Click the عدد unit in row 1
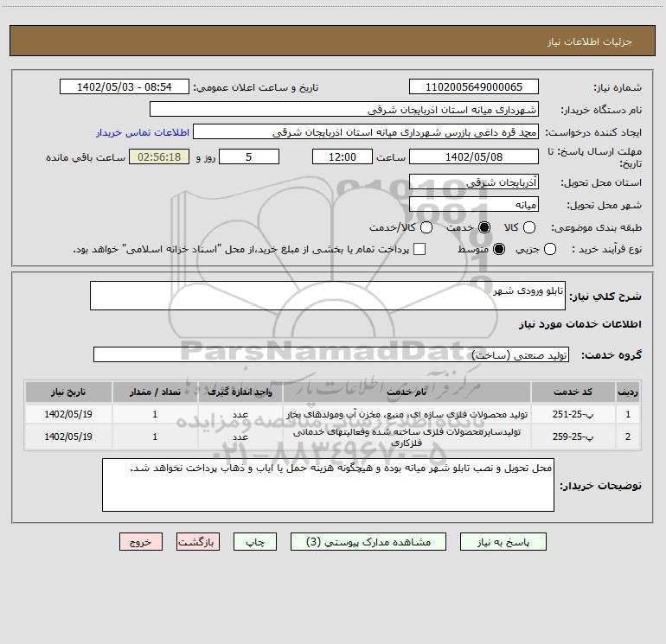The image size is (666, 644). click(x=240, y=415)
